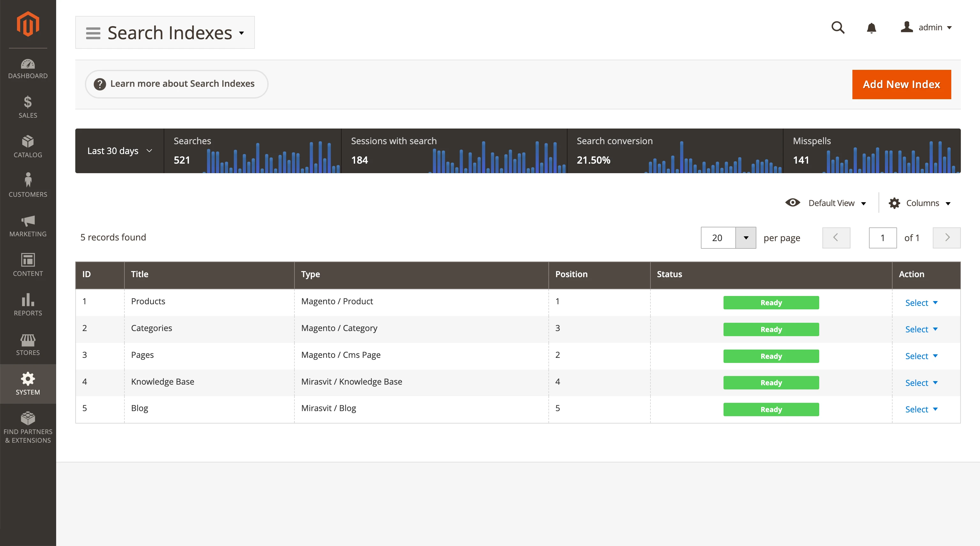Click the Columns gear control
This screenshot has height=546, width=980.
coord(895,203)
